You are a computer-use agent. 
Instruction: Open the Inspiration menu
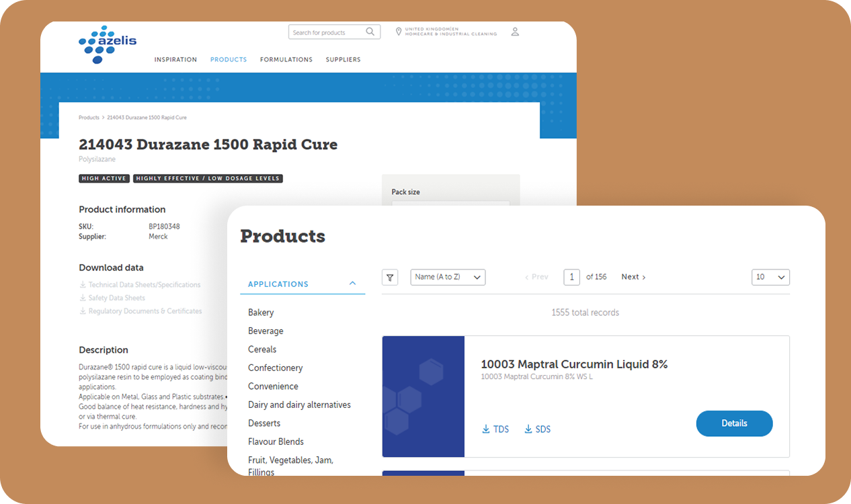[x=175, y=60]
